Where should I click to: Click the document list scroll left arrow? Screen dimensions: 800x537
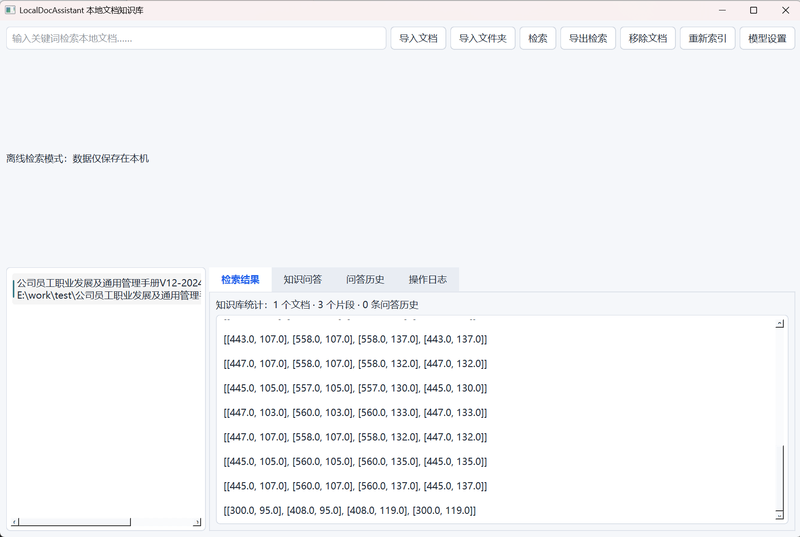click(15, 522)
